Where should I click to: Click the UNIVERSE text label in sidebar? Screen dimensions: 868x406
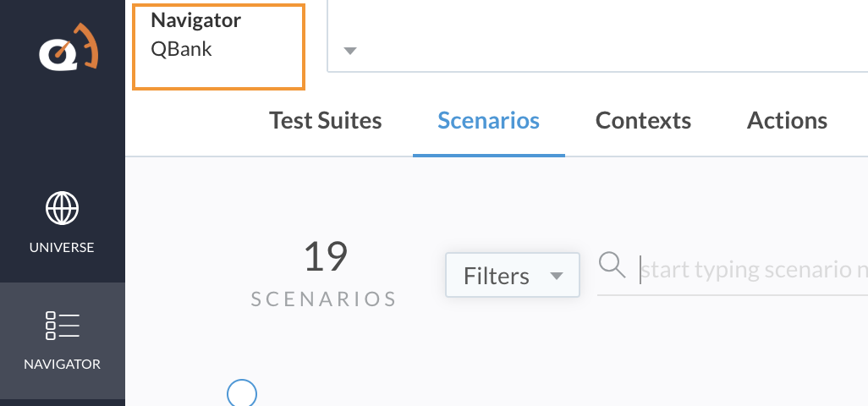point(62,247)
